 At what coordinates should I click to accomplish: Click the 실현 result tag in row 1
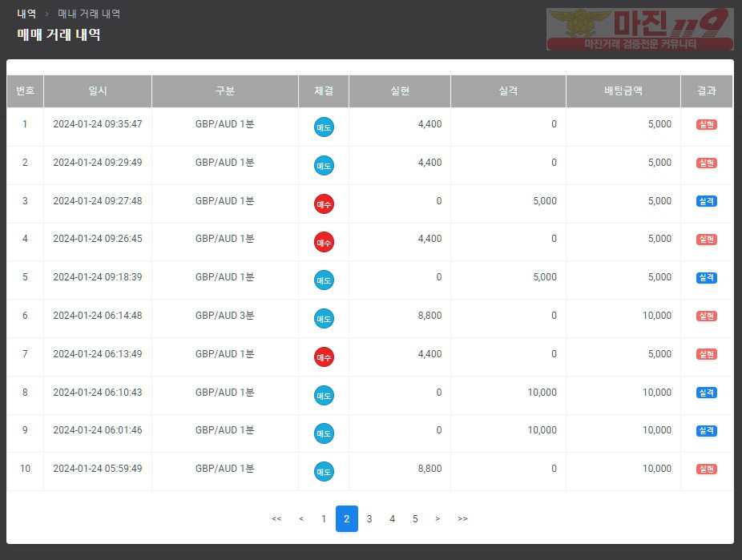(x=707, y=124)
